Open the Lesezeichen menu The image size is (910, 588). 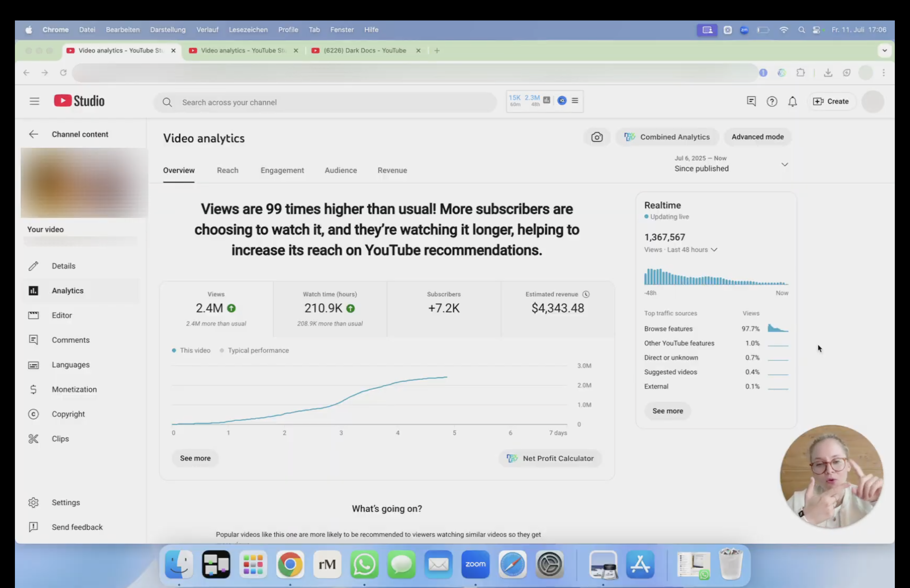(x=248, y=29)
